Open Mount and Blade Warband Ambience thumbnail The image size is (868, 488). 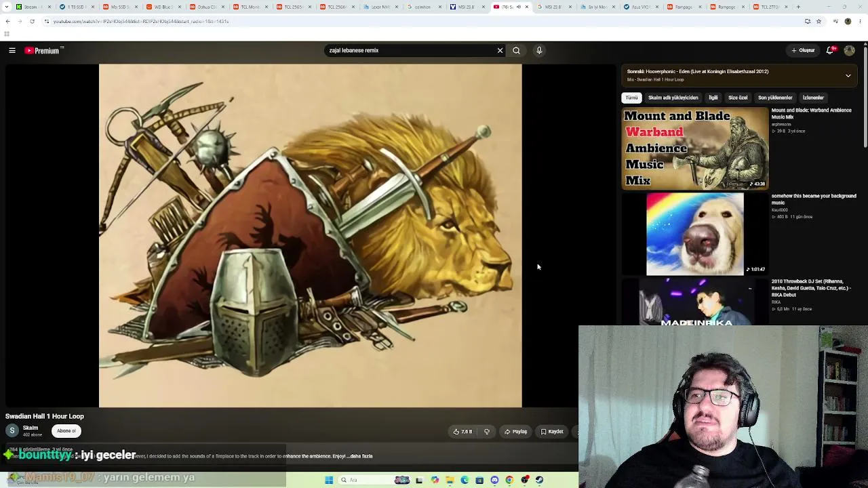[x=695, y=148]
